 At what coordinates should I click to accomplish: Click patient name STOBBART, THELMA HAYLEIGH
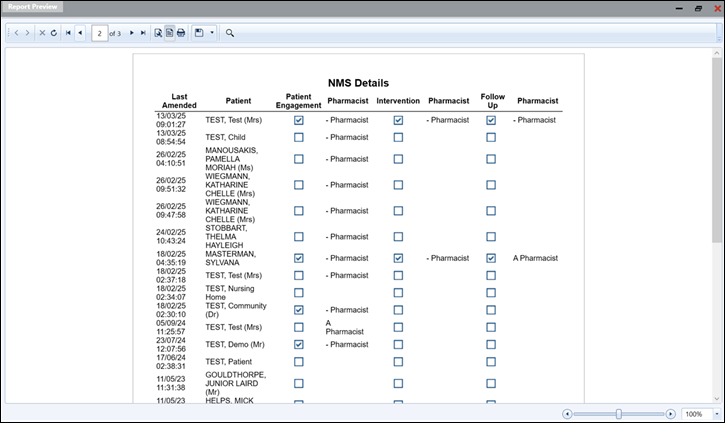(226, 237)
